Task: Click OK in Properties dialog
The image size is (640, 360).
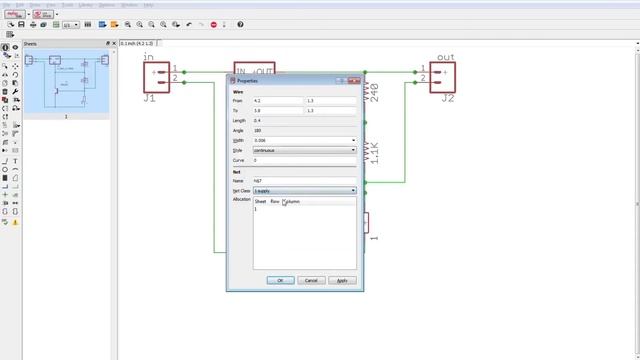Action: coord(280,280)
